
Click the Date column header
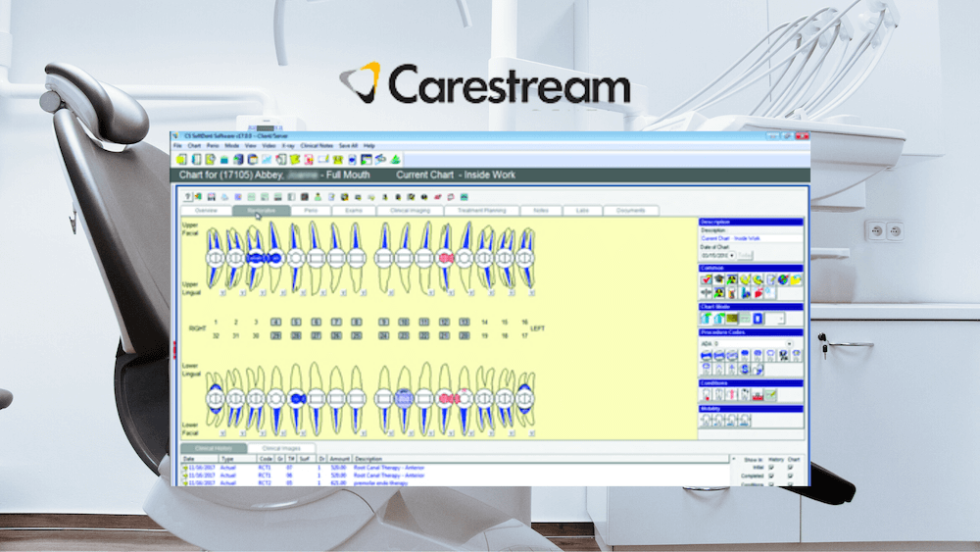tap(199, 459)
